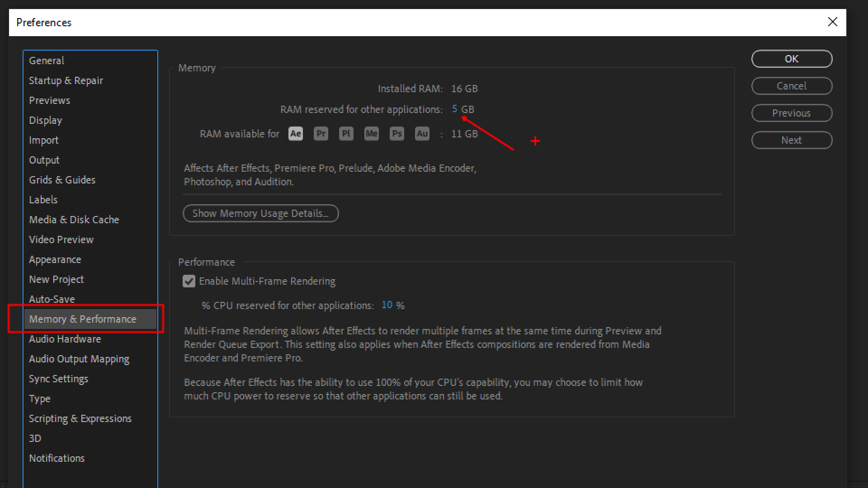Select Memory & Performance tab
The height and width of the screenshot is (488, 868).
[83, 319]
